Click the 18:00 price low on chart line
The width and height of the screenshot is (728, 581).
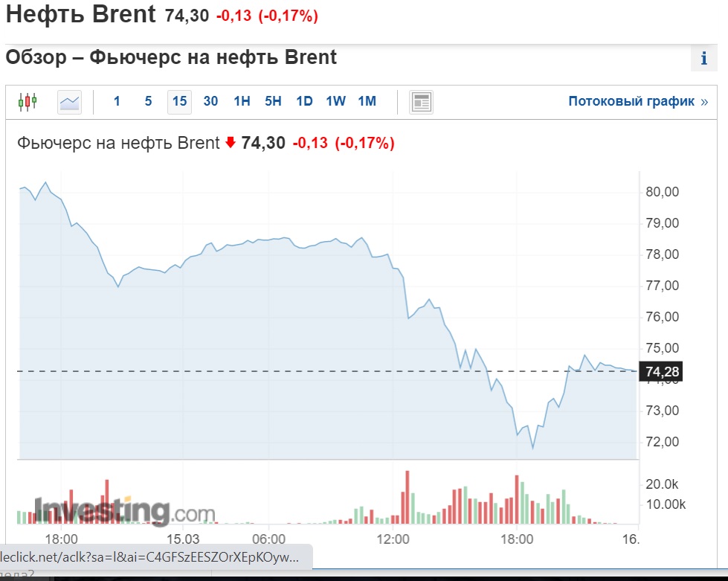point(532,447)
